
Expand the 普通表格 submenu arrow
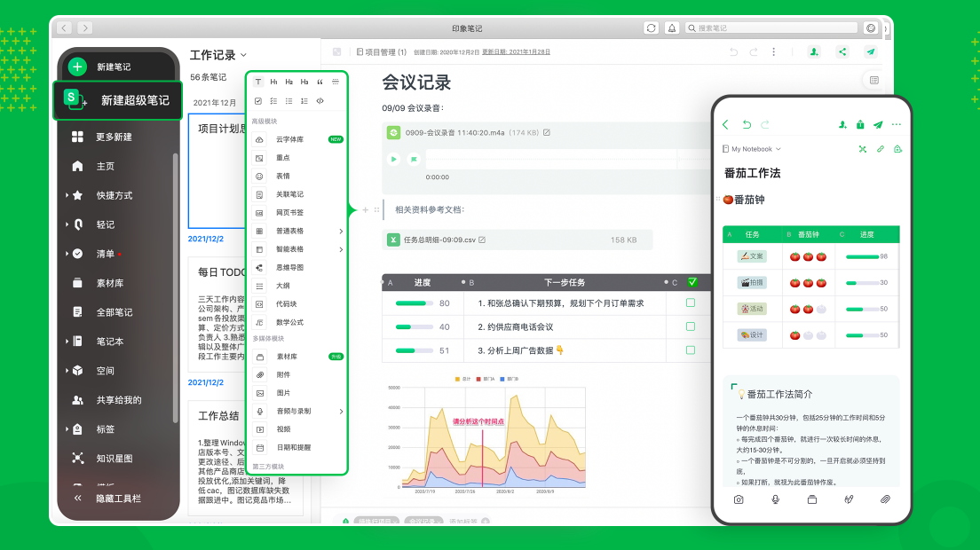(x=341, y=231)
